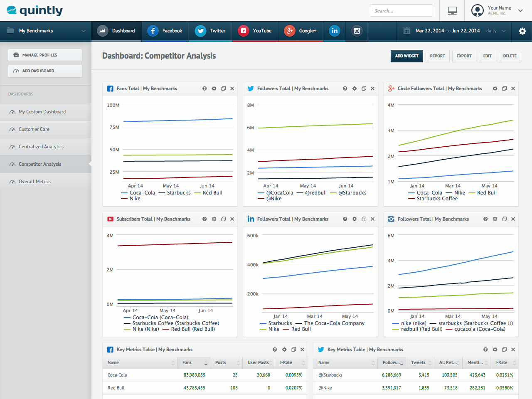Screen dimensions: 532x399
Task: Switch to the Facebook tab
Action: click(165, 31)
